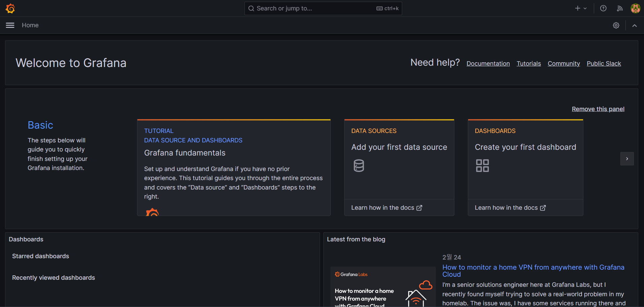Click Recently viewed dashboards heading
Image resolution: width=644 pixels, height=307 pixels.
tap(54, 278)
